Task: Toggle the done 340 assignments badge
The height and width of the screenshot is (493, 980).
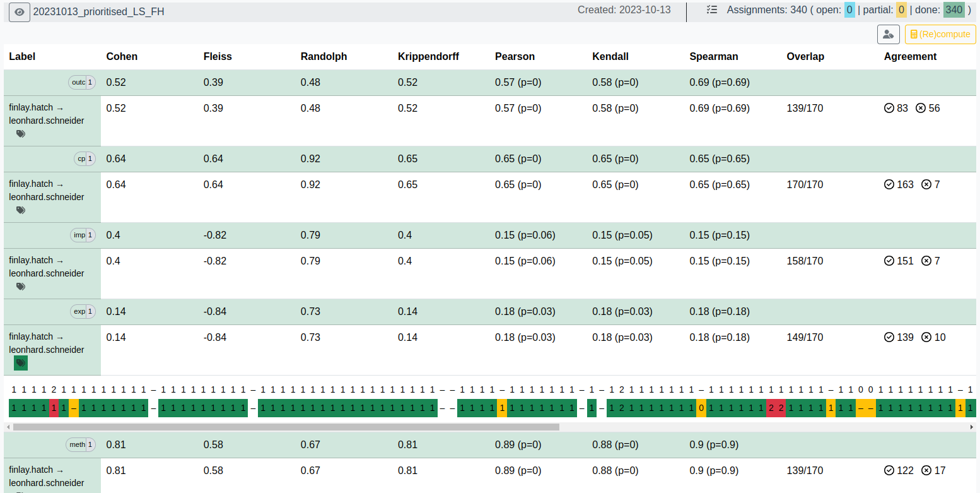Action: point(954,10)
